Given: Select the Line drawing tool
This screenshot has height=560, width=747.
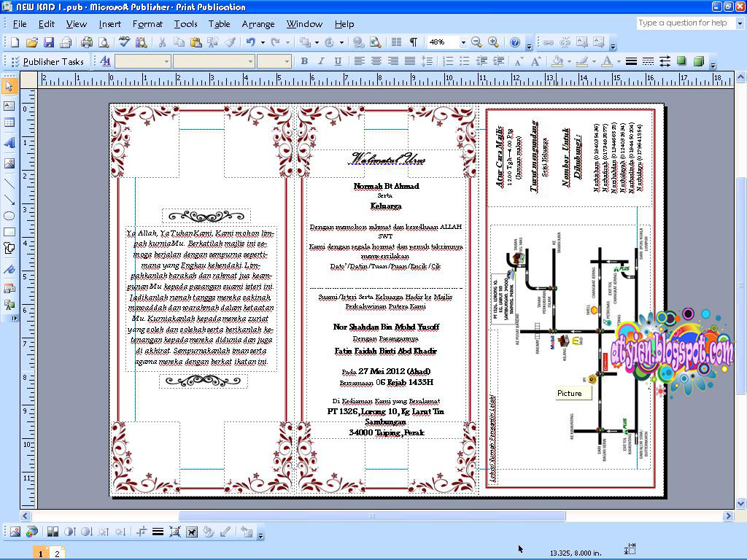Looking at the screenshot, I should [9, 183].
